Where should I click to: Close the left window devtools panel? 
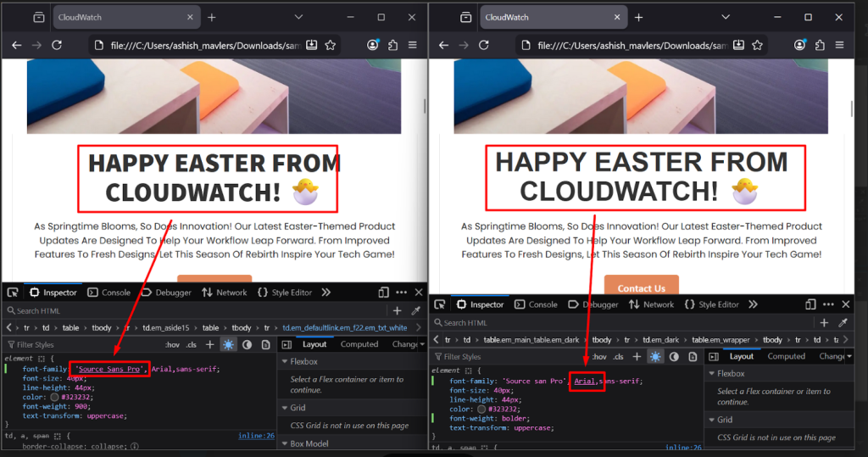[419, 292]
